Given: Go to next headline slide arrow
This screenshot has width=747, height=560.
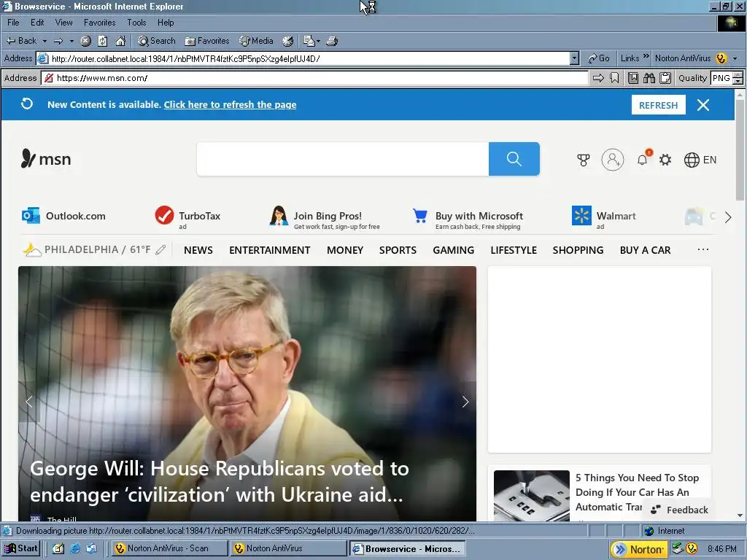Looking at the screenshot, I should point(465,402).
